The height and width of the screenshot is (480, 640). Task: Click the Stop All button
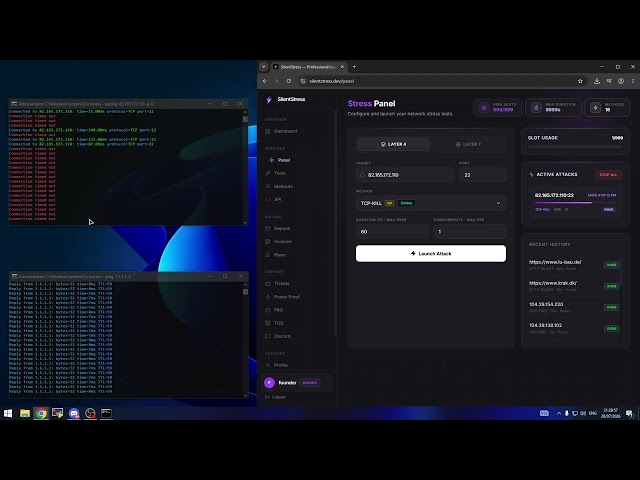click(x=608, y=175)
